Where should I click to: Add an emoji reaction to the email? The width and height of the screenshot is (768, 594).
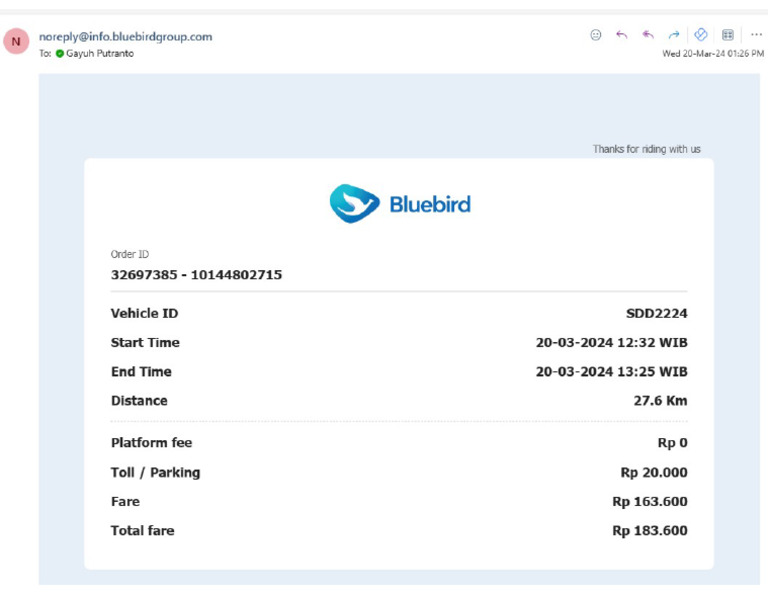(596, 35)
